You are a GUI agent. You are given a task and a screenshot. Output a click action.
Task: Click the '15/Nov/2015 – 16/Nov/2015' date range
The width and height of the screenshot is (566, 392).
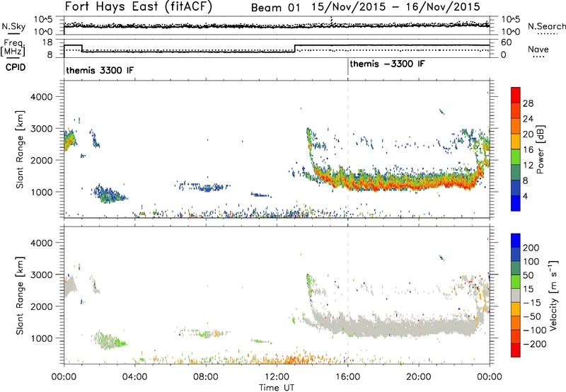(395, 7)
